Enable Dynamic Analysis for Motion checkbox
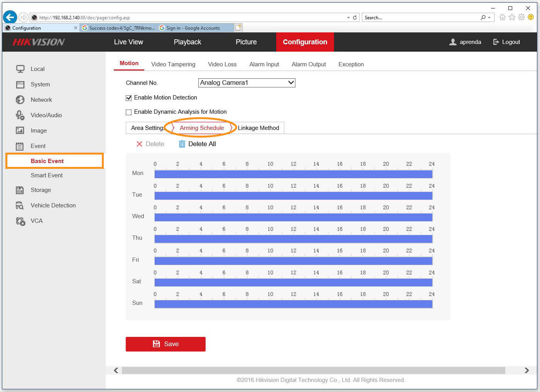The image size is (540, 392). tap(129, 112)
